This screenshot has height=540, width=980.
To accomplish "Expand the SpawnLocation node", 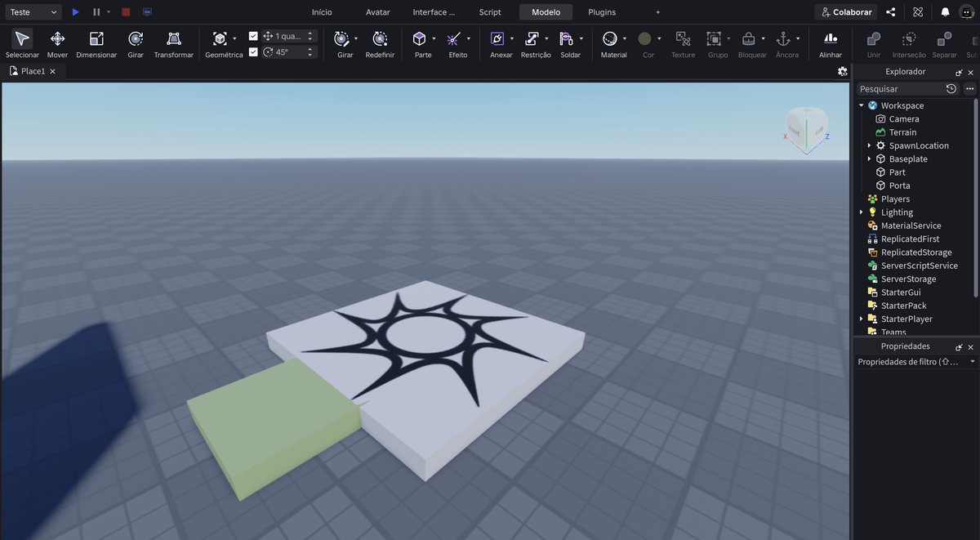I will click(x=869, y=145).
